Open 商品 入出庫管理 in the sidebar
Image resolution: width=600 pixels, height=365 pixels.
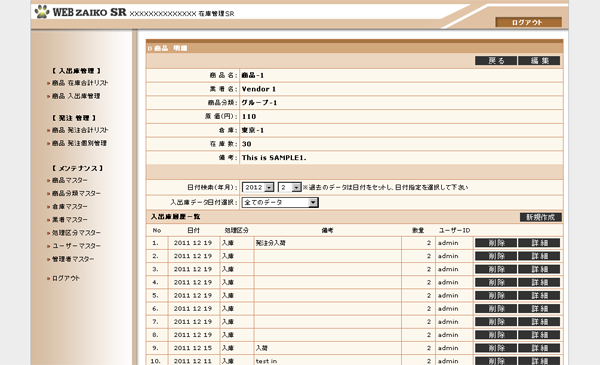pos(76,96)
